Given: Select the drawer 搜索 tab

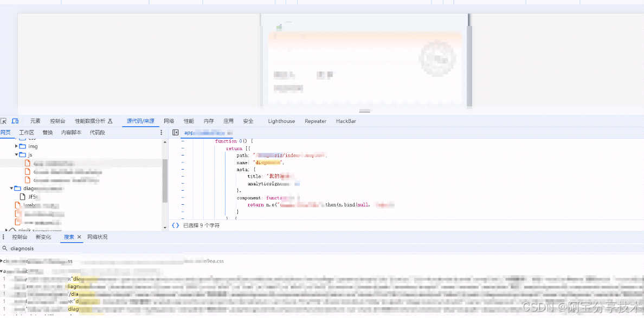Looking at the screenshot, I should (69, 237).
